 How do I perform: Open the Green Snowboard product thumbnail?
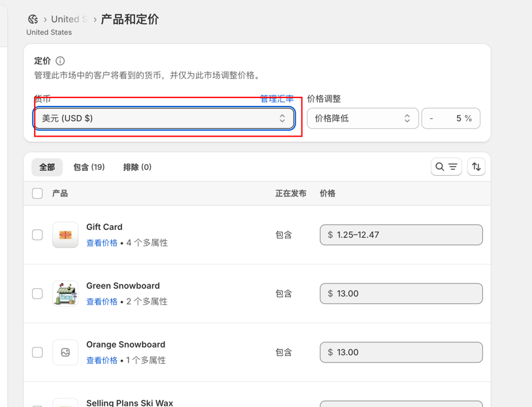click(65, 293)
